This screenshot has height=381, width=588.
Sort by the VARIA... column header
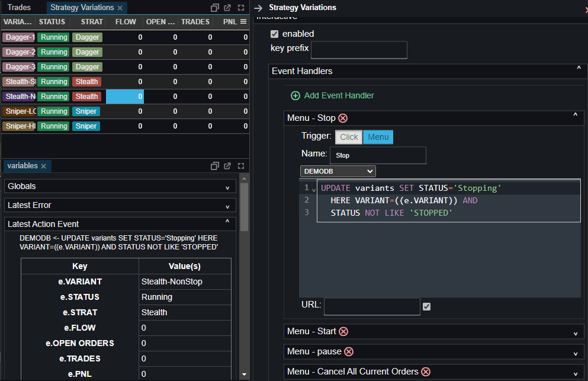click(x=17, y=22)
